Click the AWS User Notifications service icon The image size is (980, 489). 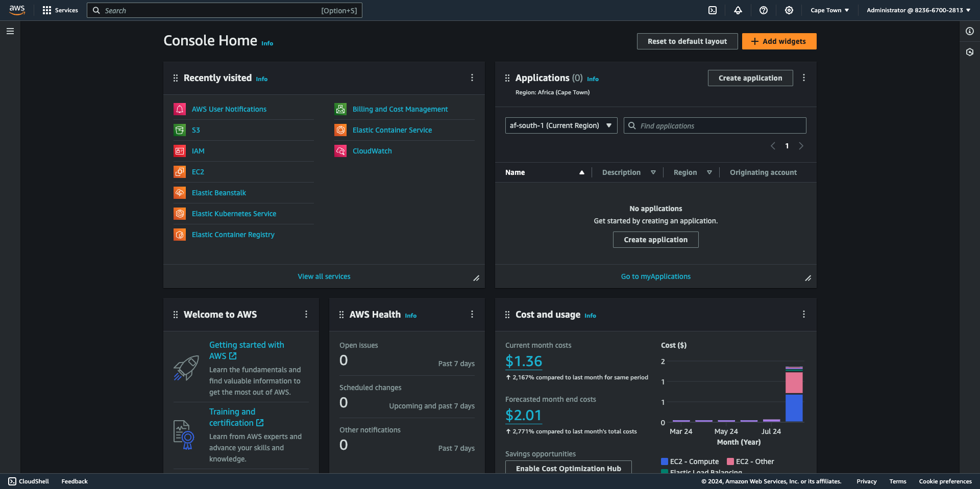tap(180, 109)
